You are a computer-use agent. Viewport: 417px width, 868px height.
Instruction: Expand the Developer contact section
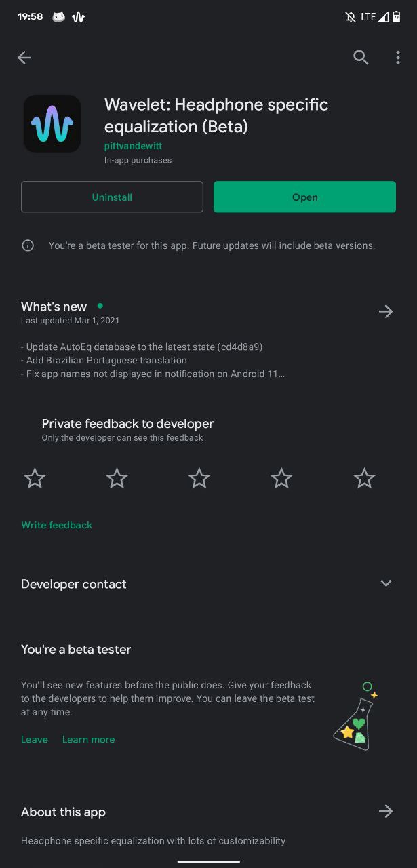(x=386, y=583)
